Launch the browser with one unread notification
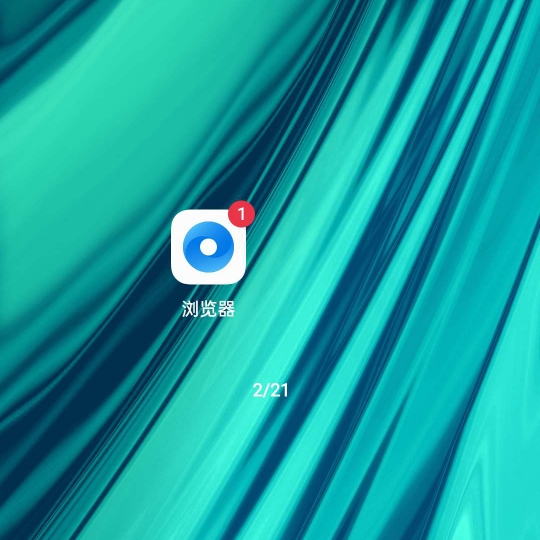 click(208, 247)
